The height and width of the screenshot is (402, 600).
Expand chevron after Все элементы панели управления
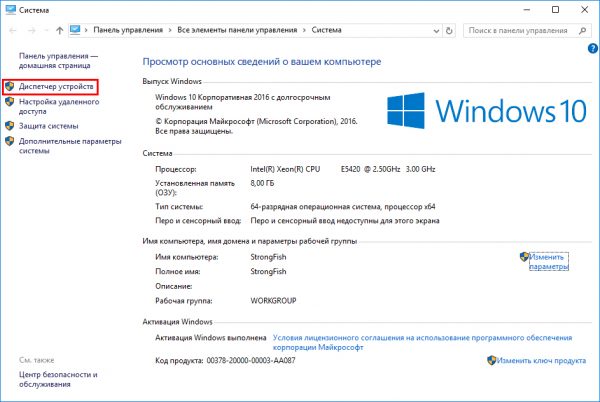click(x=304, y=30)
